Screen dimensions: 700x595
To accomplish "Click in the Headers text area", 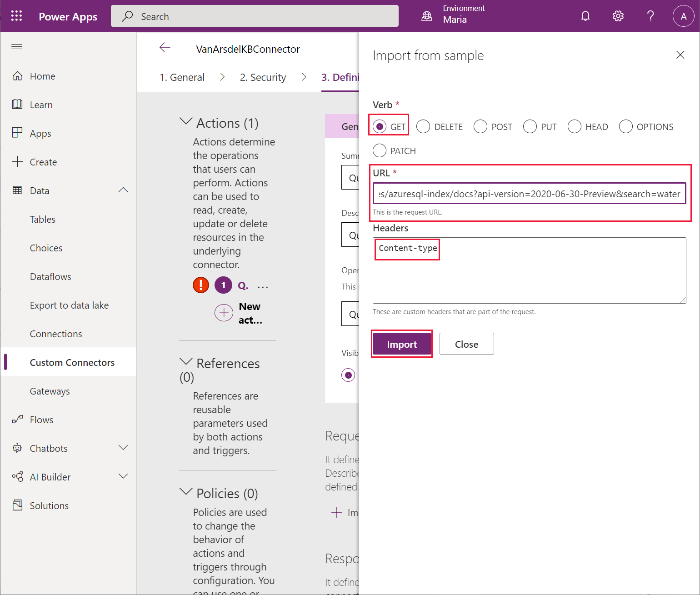I will (x=530, y=270).
